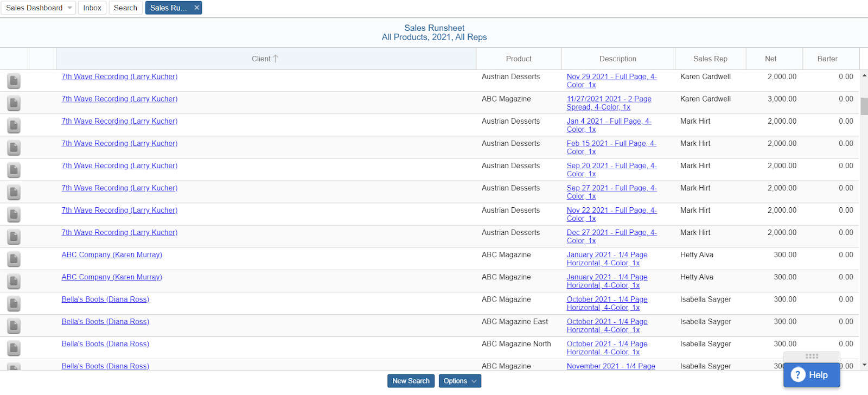868x395 pixels.
Task: Click the Net column header
Action: (x=770, y=59)
